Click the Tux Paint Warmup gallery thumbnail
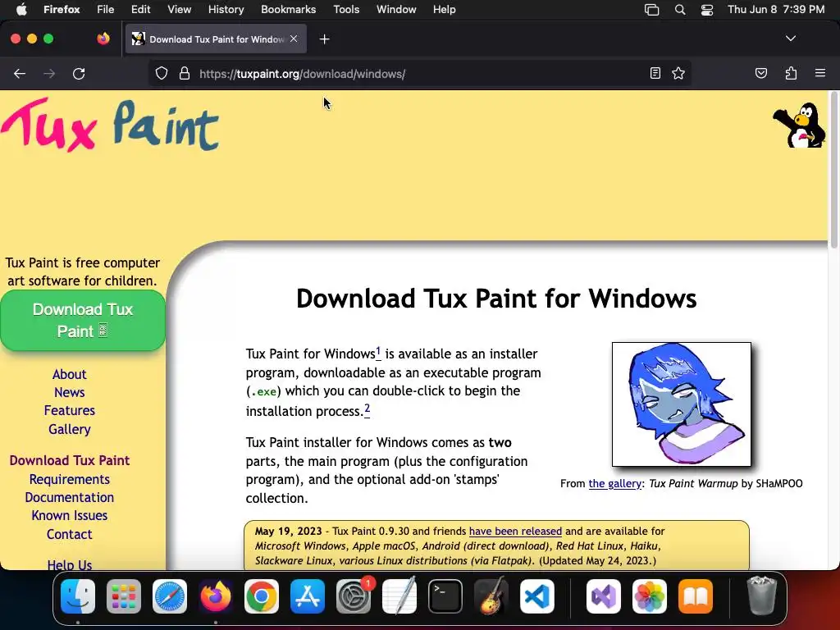Viewport: 840px width, 630px height. 682,404
